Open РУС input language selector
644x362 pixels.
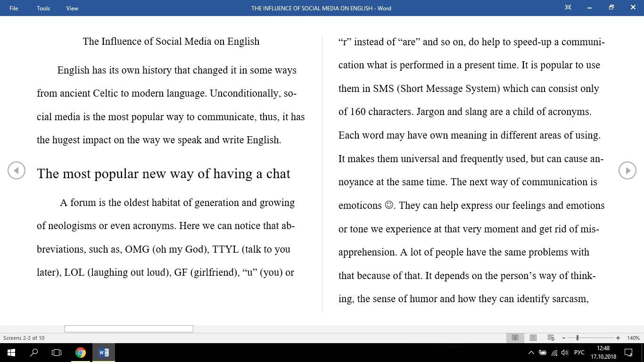click(x=579, y=352)
